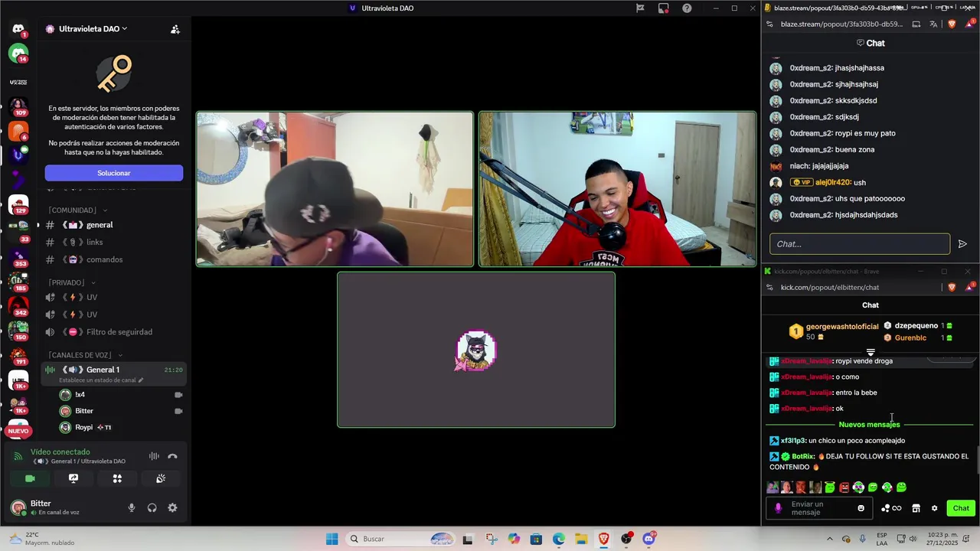Open the activities launcher button
This screenshot has width=980, height=551.
[117, 478]
